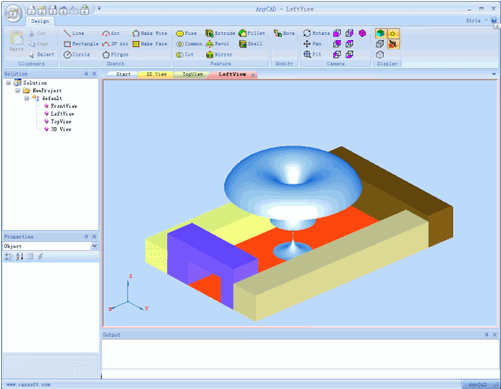Apply the Cut feature in Feature group
The height and width of the screenshot is (389, 501).
tap(185, 54)
